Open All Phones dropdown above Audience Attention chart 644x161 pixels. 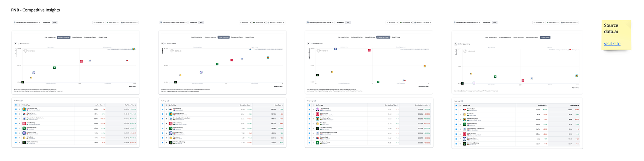tap(99, 22)
